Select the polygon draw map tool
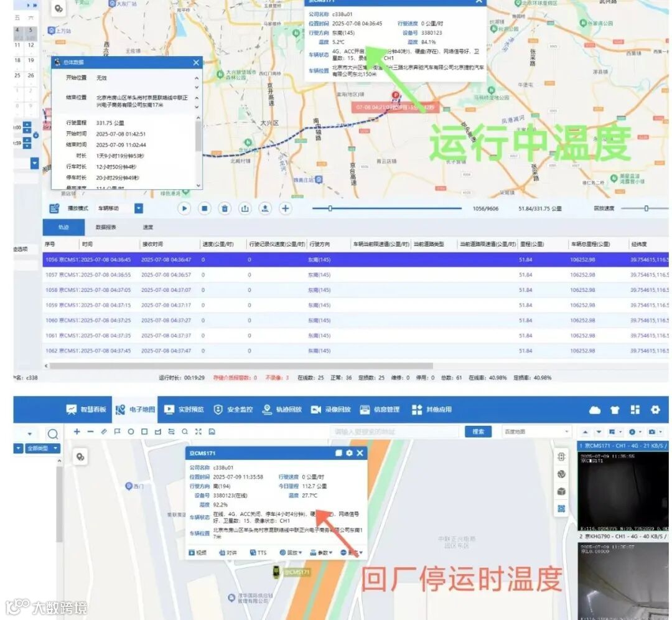Viewport: 672px width, 620px height. point(157,432)
